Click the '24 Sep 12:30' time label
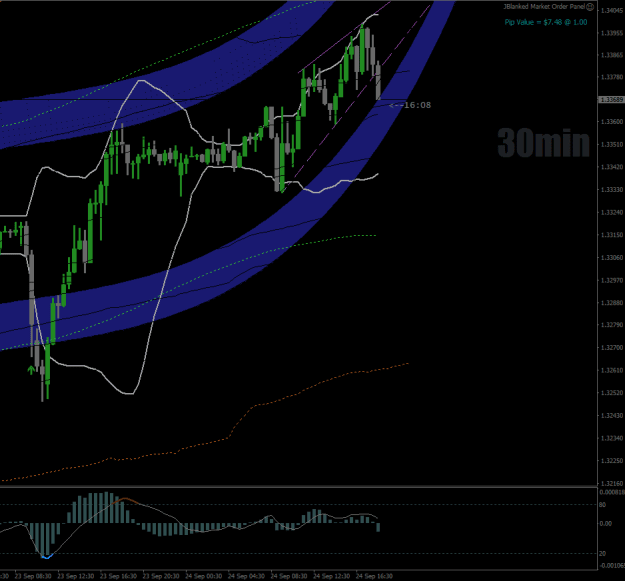Image resolution: width=625 pixels, height=581 pixels. coord(332,576)
